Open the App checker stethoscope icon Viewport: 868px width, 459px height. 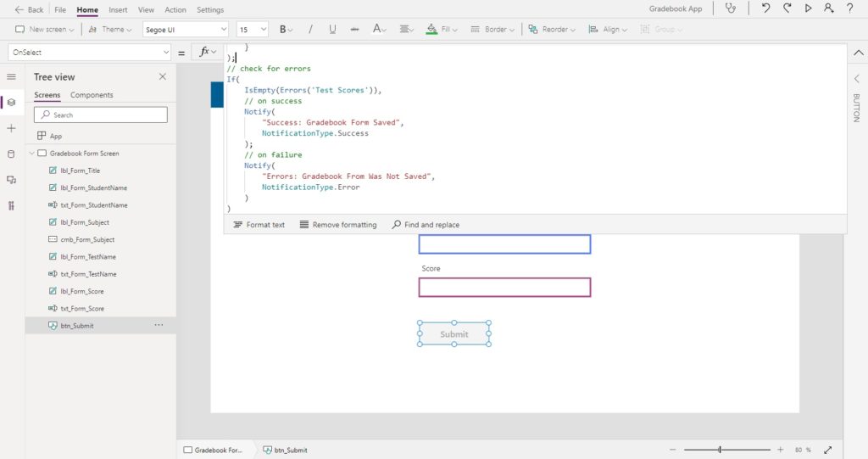pyautogui.click(x=731, y=8)
